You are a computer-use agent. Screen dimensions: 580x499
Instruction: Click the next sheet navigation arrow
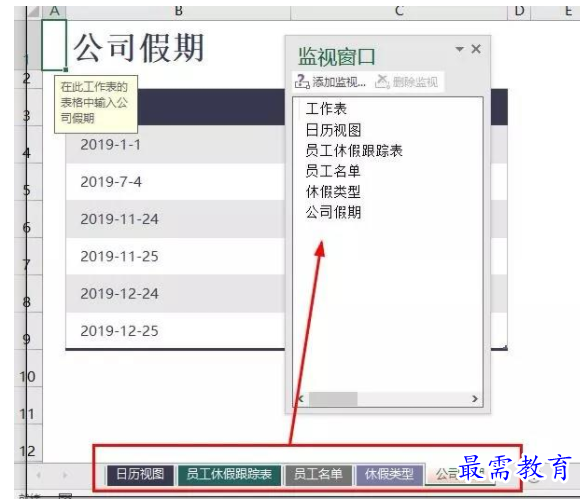65,475
